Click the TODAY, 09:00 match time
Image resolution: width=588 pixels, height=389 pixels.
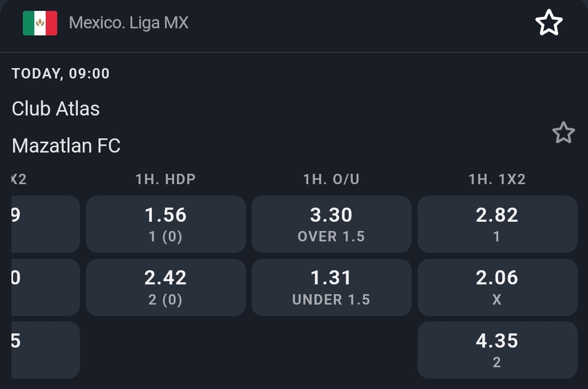click(60, 74)
